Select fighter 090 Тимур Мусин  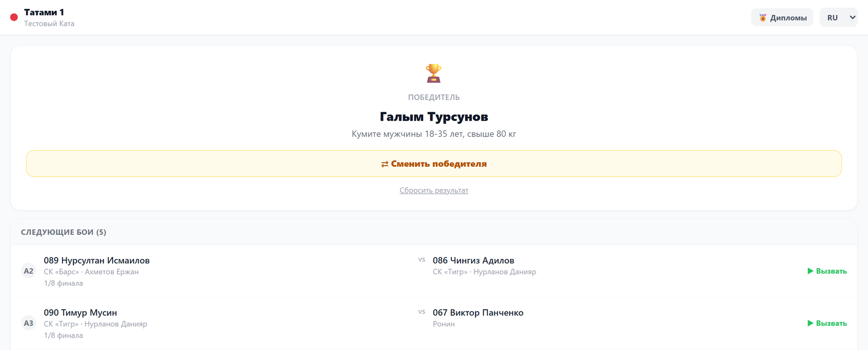80,312
